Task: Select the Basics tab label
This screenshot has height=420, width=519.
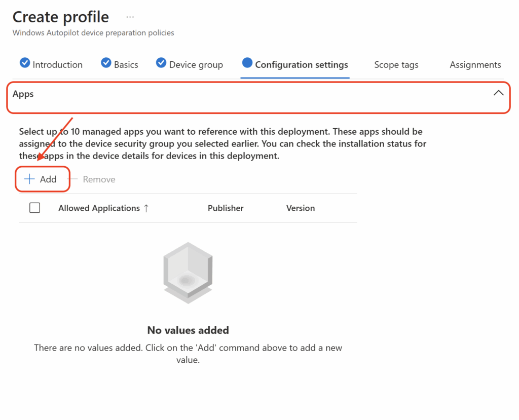Action: point(126,64)
